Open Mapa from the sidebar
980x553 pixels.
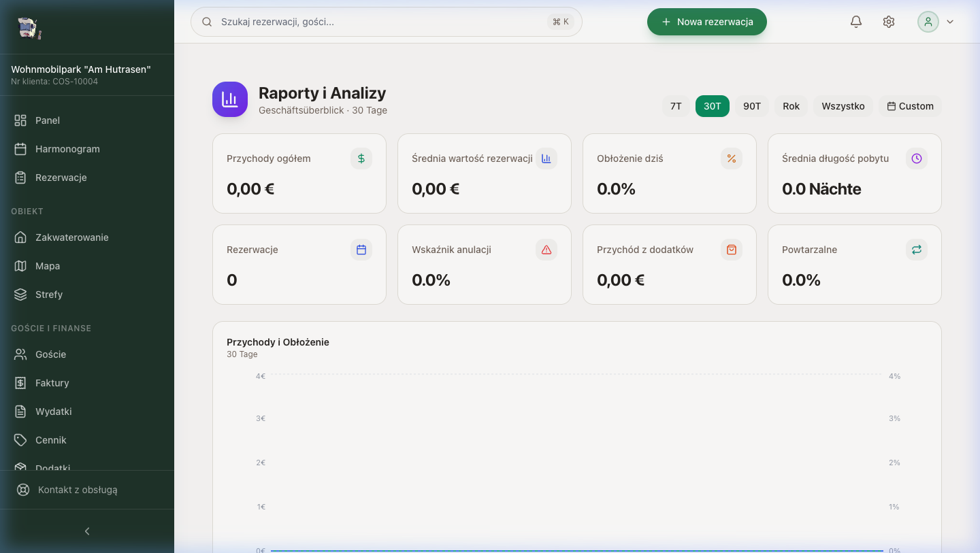coord(87,266)
